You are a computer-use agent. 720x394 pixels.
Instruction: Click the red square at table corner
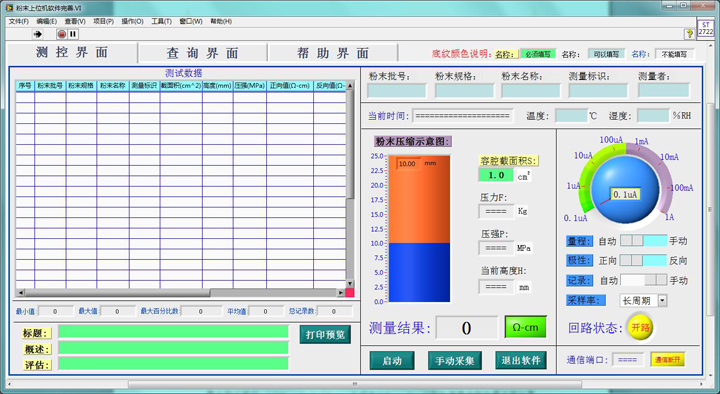(x=350, y=293)
